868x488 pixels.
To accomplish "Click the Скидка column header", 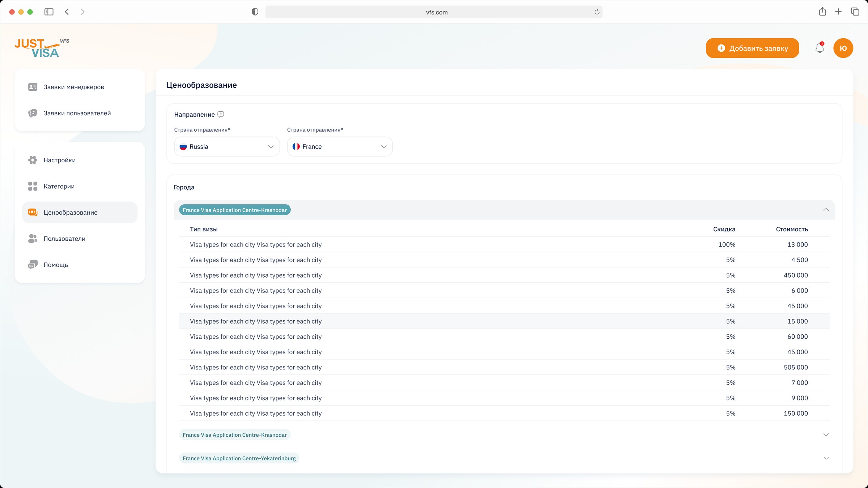I will click(724, 229).
